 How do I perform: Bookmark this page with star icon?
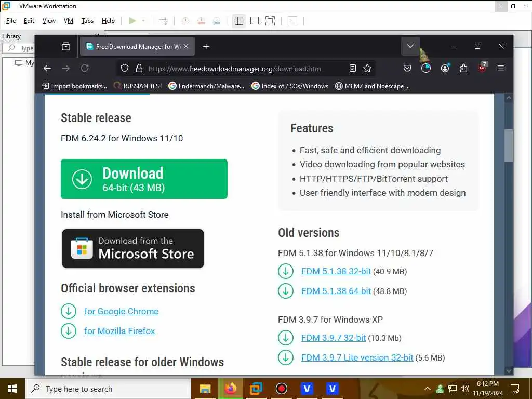[x=367, y=68]
